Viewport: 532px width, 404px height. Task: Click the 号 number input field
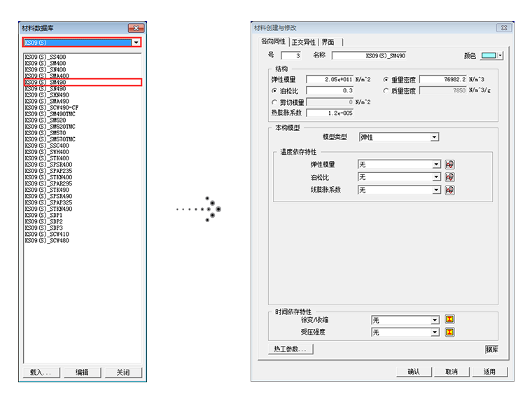pyautogui.click(x=290, y=55)
